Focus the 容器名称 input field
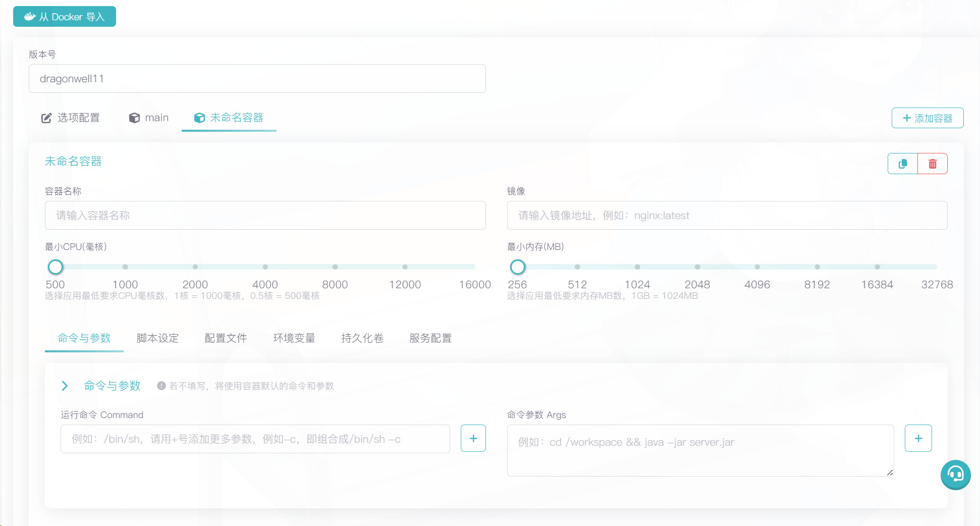980x526 pixels. (x=265, y=216)
